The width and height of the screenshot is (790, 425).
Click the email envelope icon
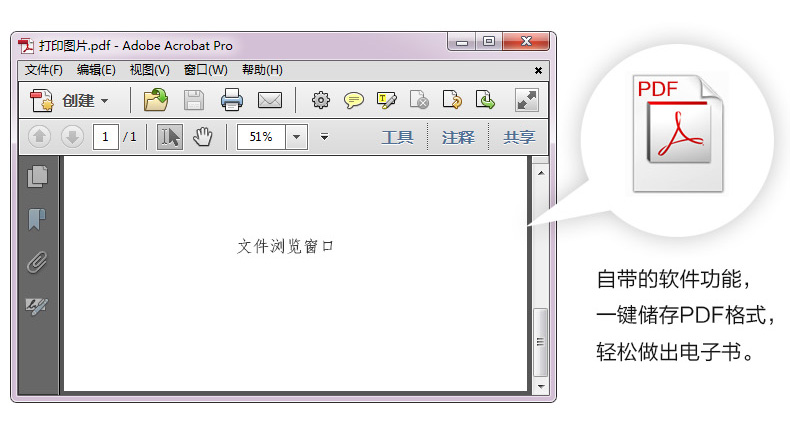tap(270, 100)
